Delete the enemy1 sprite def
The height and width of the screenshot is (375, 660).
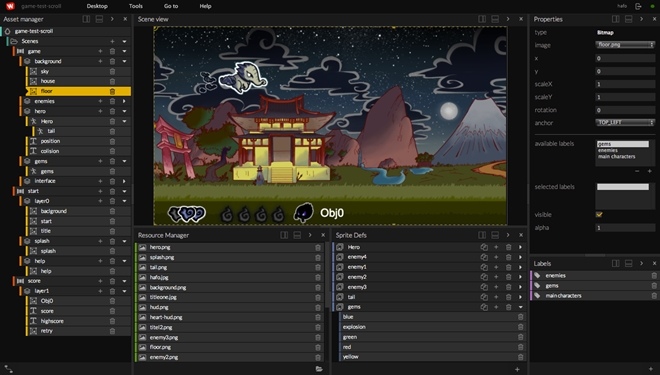click(x=508, y=267)
